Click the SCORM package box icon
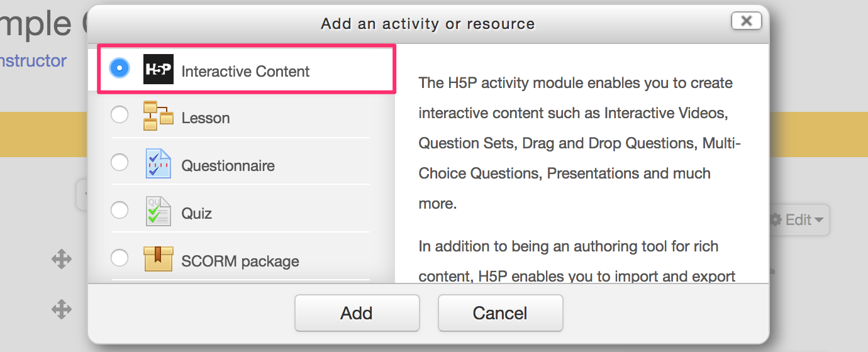 coord(159,259)
